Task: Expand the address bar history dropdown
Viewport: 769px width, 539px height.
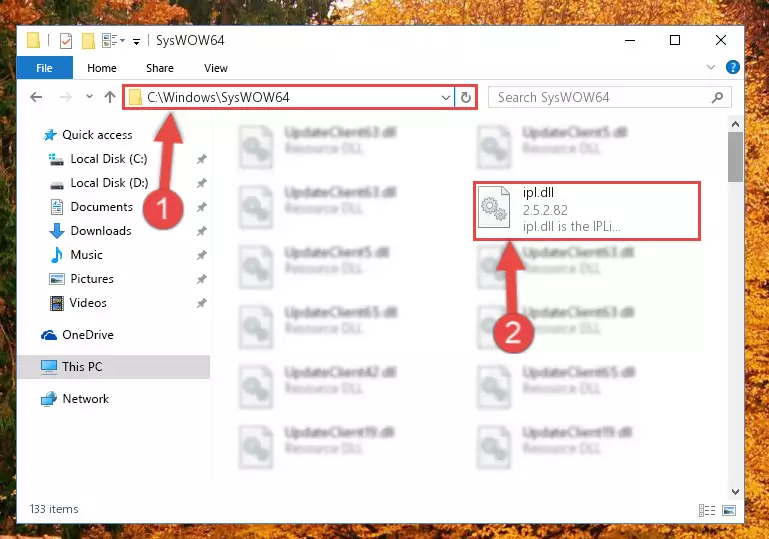Action: [445, 98]
